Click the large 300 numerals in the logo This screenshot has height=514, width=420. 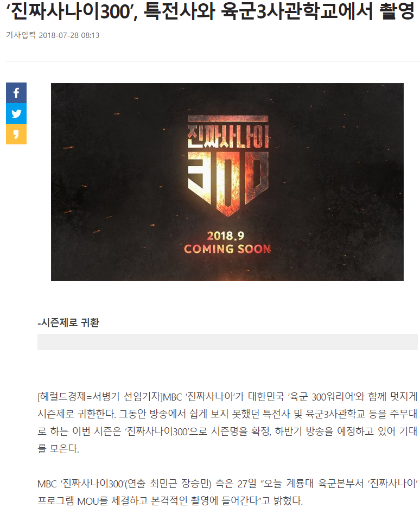pyautogui.click(x=228, y=182)
